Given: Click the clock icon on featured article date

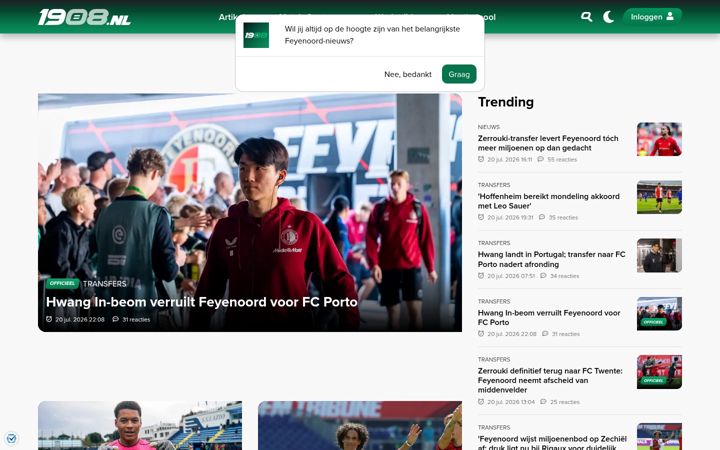Looking at the screenshot, I should click(x=49, y=319).
